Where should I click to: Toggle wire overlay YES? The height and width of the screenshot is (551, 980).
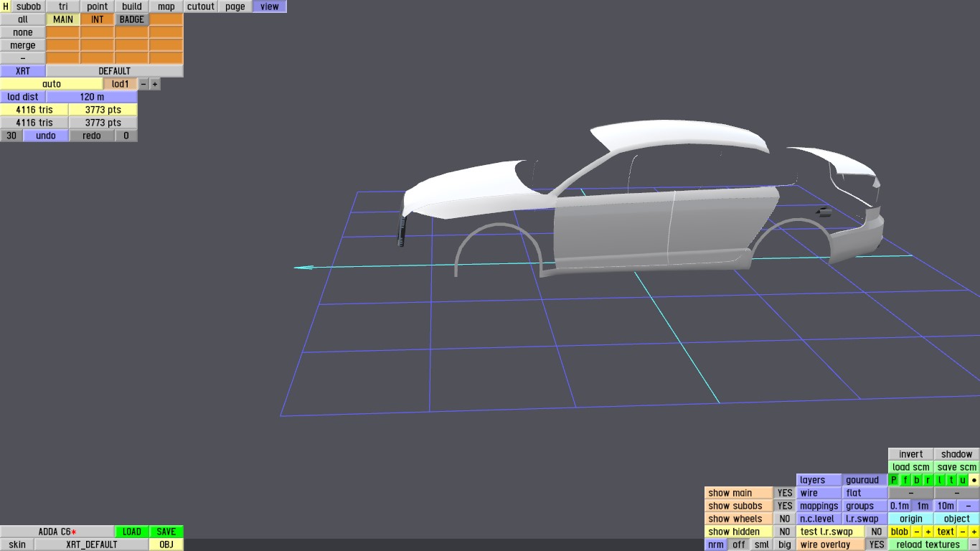[x=877, y=545]
